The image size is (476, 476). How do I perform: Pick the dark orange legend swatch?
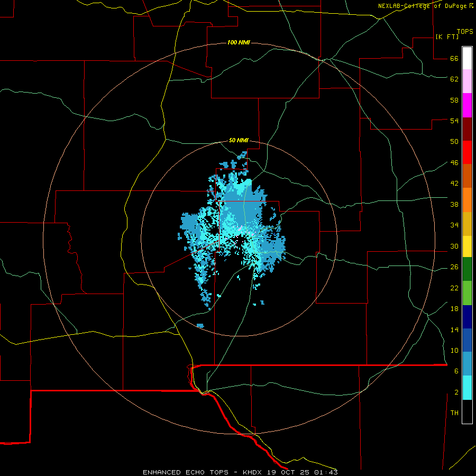tap(467, 176)
